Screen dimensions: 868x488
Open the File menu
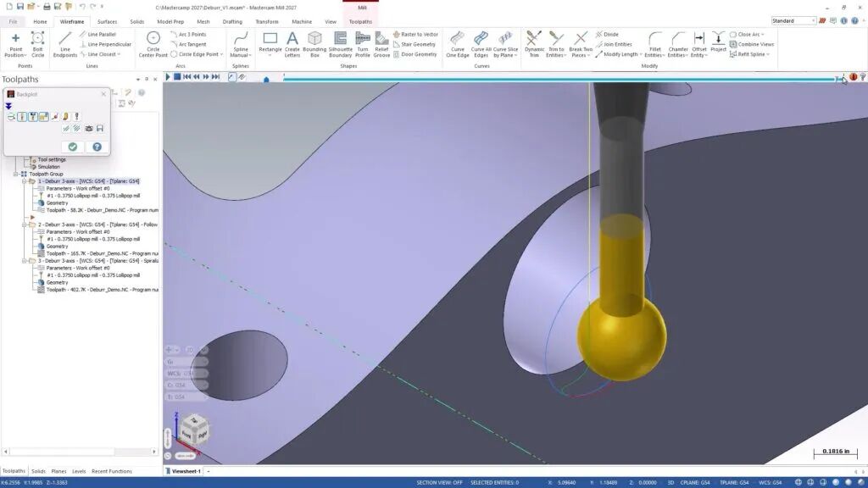click(13, 21)
